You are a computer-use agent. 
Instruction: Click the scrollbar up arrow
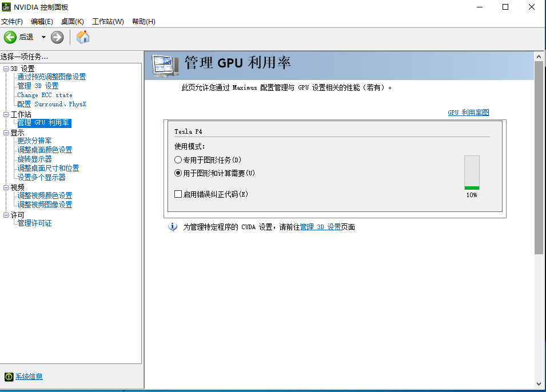[x=539, y=57]
